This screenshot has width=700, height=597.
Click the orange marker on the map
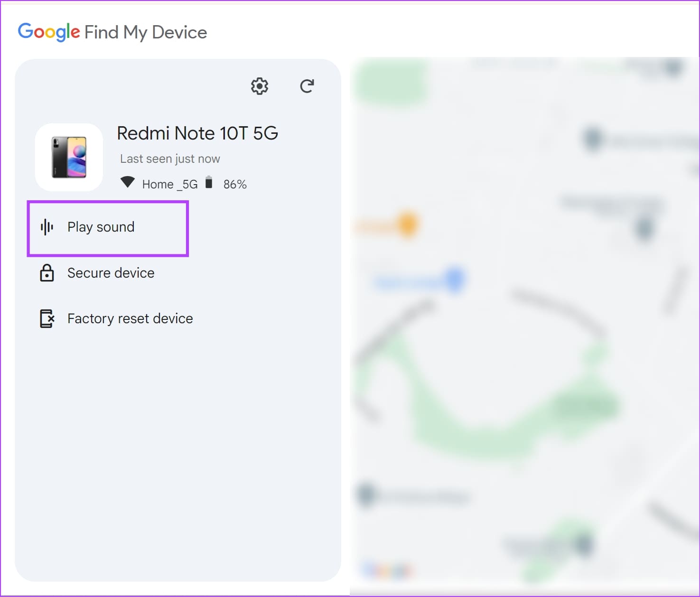407,224
